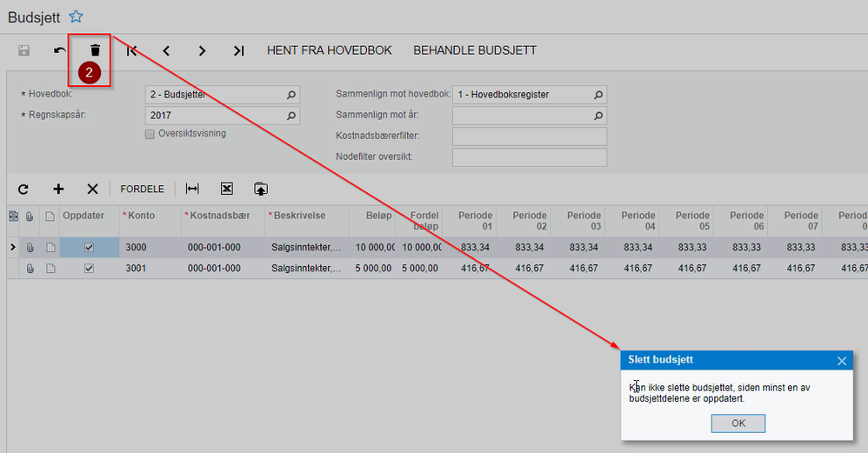
Task: Open Sammenlign mot år lookup magnifier
Action: tap(598, 117)
